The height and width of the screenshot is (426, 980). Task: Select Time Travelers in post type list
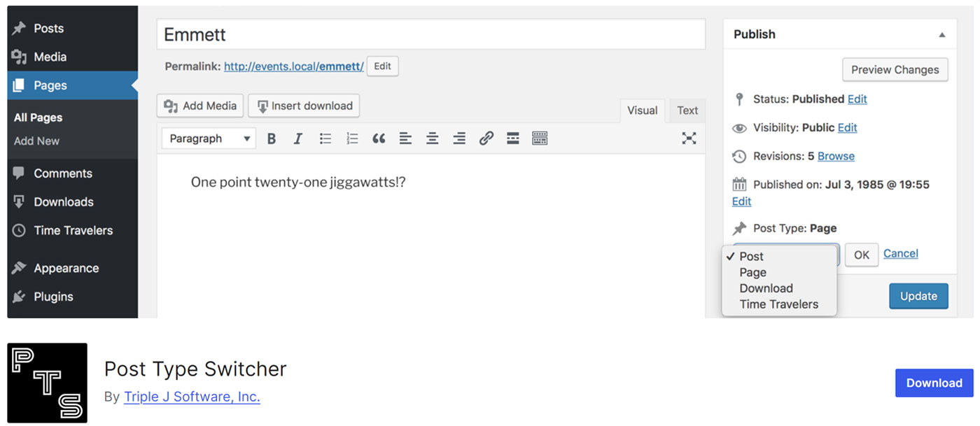tap(778, 304)
